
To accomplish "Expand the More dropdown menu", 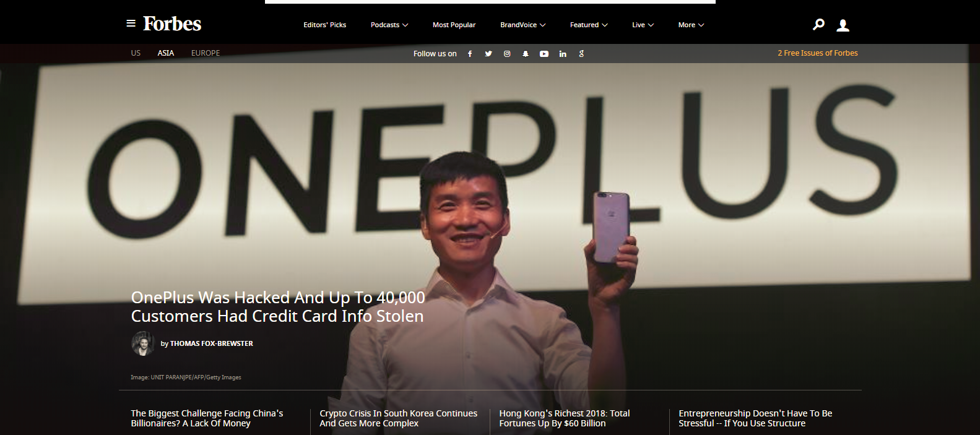I will pyautogui.click(x=691, y=25).
